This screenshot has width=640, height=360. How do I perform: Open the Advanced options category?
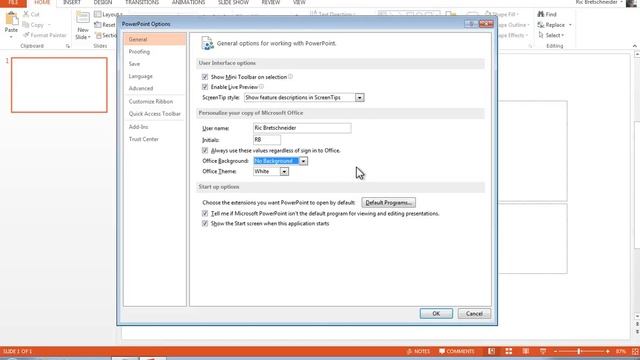point(155,89)
